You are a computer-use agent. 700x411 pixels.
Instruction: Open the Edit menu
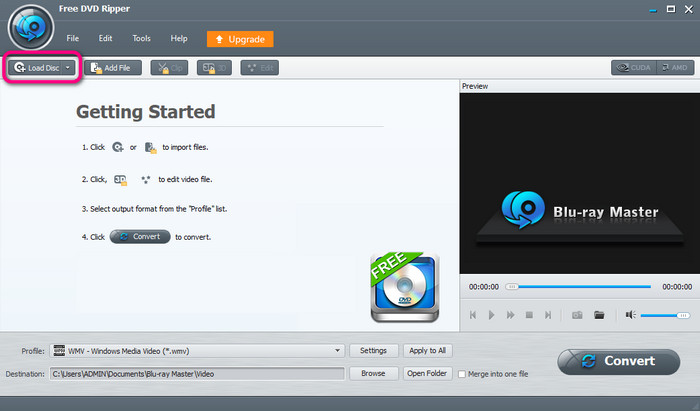pos(105,38)
